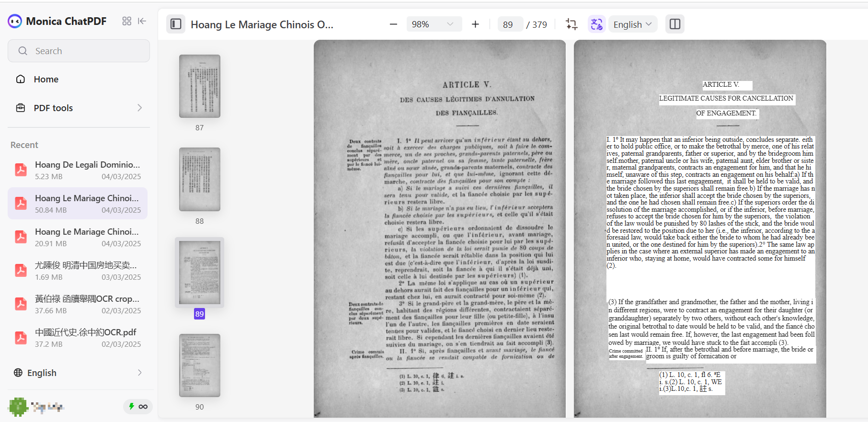
Task: Click the Monica ChatPDF logo icon
Action: (x=15, y=21)
